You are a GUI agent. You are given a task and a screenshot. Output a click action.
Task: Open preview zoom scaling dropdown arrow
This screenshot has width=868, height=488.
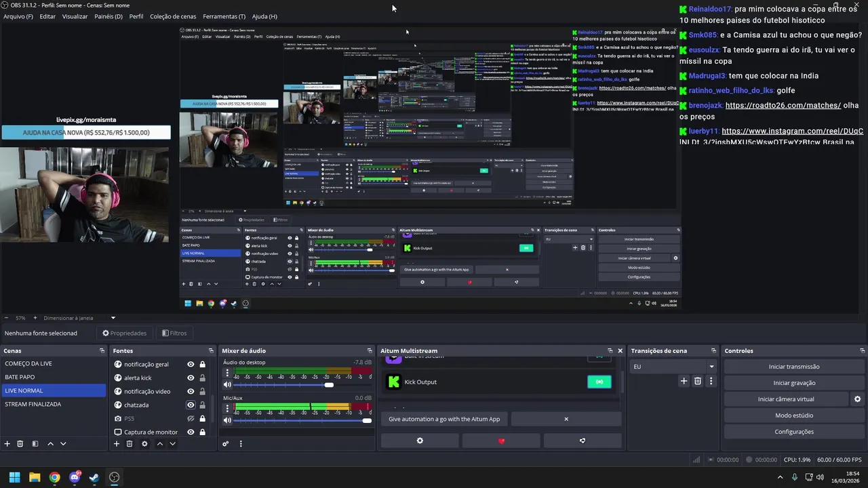113,318
